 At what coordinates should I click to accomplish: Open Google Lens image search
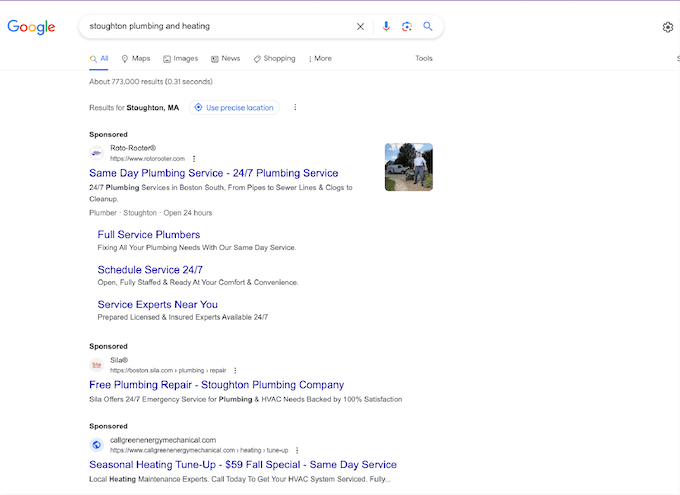pyautogui.click(x=407, y=27)
